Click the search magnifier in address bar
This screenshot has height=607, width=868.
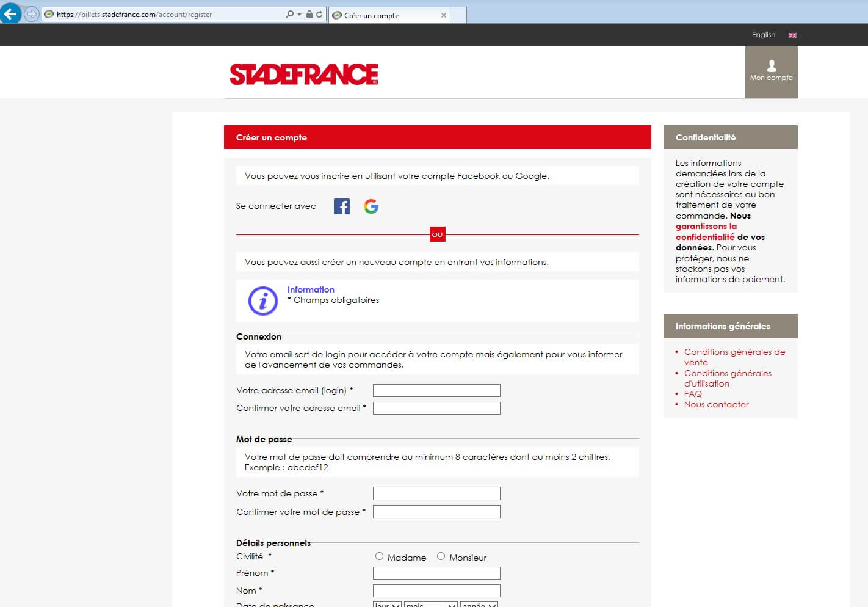point(289,14)
